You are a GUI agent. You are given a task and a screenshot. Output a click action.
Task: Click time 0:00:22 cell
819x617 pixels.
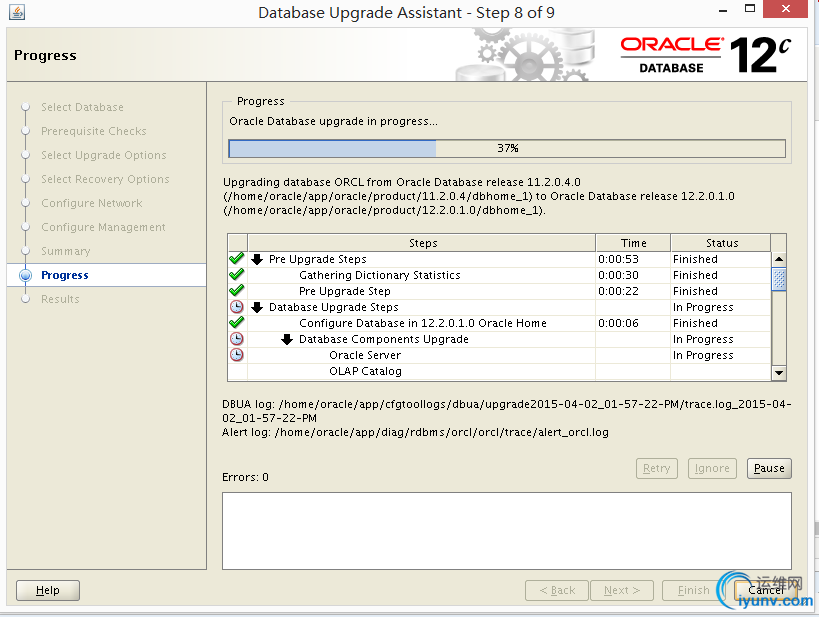618,291
